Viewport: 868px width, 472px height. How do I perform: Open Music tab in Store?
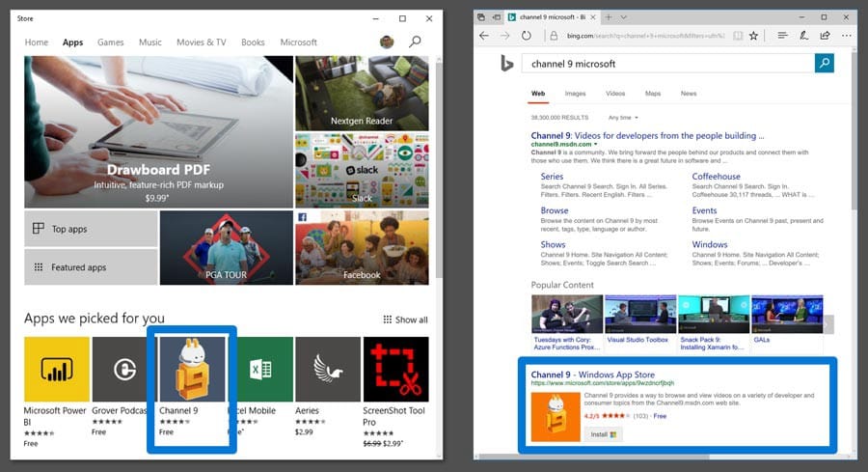[150, 42]
